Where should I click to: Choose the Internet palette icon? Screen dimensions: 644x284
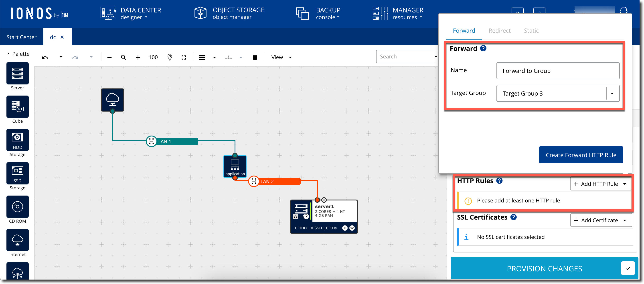click(18, 240)
